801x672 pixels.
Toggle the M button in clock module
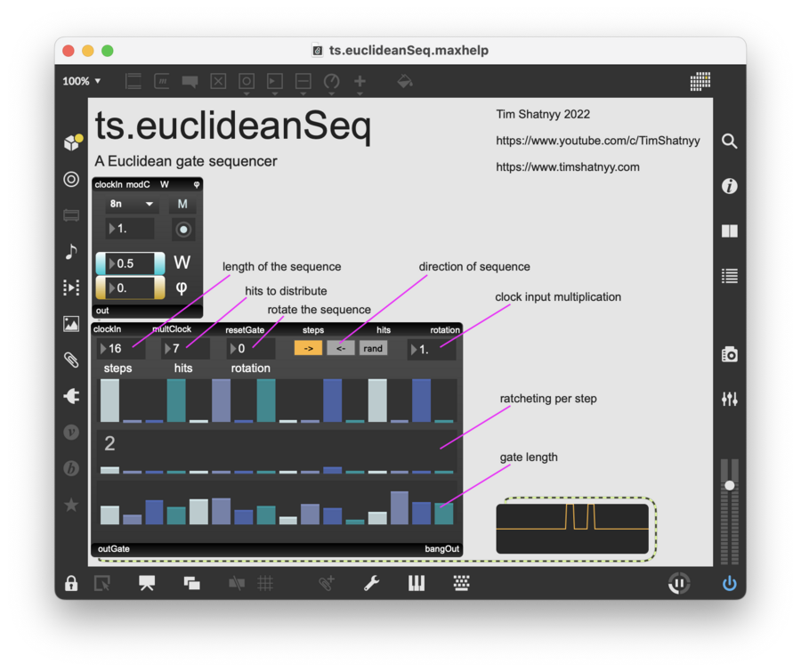(182, 205)
